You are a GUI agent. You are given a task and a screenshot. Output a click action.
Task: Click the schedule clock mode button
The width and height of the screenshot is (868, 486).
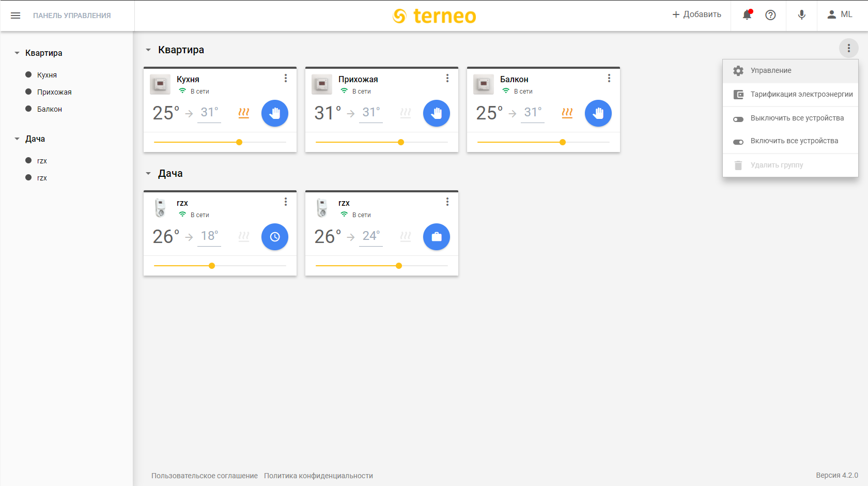(x=275, y=237)
